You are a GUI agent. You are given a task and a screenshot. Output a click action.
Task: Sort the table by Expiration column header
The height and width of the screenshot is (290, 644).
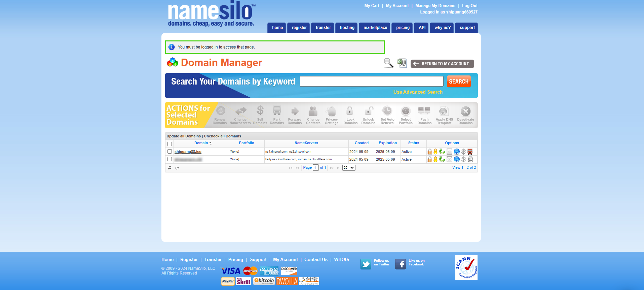(388, 143)
